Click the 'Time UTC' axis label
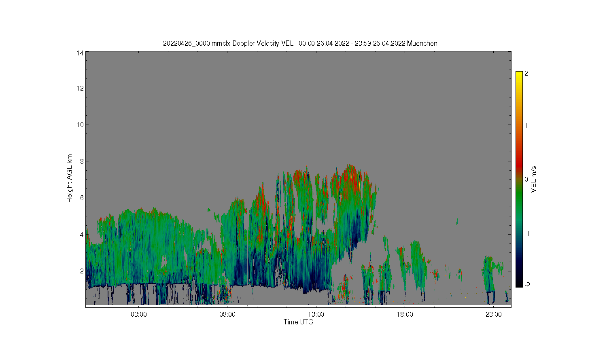607x364 pixels. pos(298,322)
